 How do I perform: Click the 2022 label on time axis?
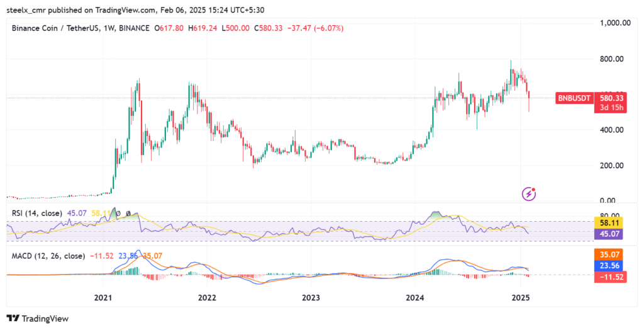point(207,297)
